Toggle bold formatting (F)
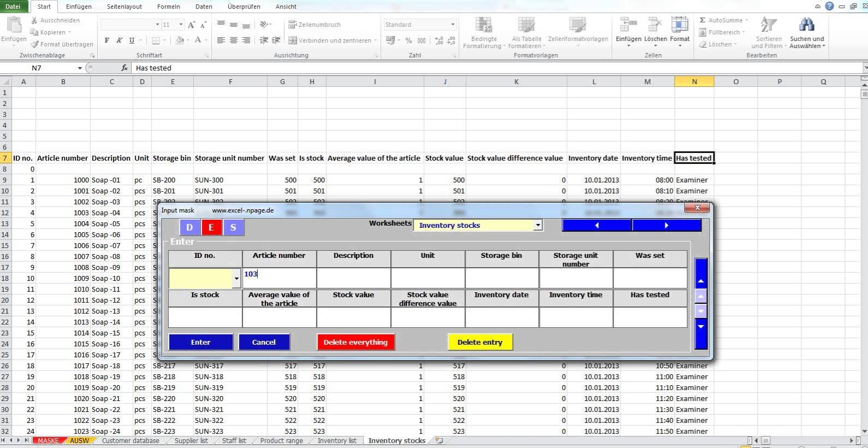This screenshot has width=868, height=448. click(107, 40)
